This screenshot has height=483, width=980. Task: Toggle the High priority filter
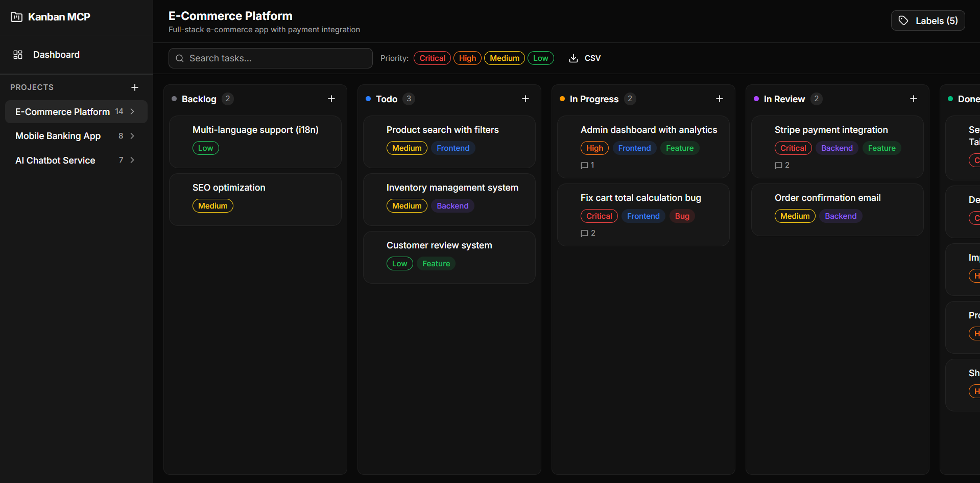467,58
